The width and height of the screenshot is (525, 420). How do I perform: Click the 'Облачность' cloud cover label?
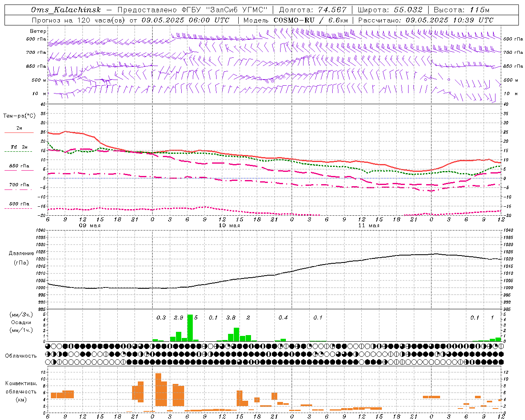[x=21, y=356]
